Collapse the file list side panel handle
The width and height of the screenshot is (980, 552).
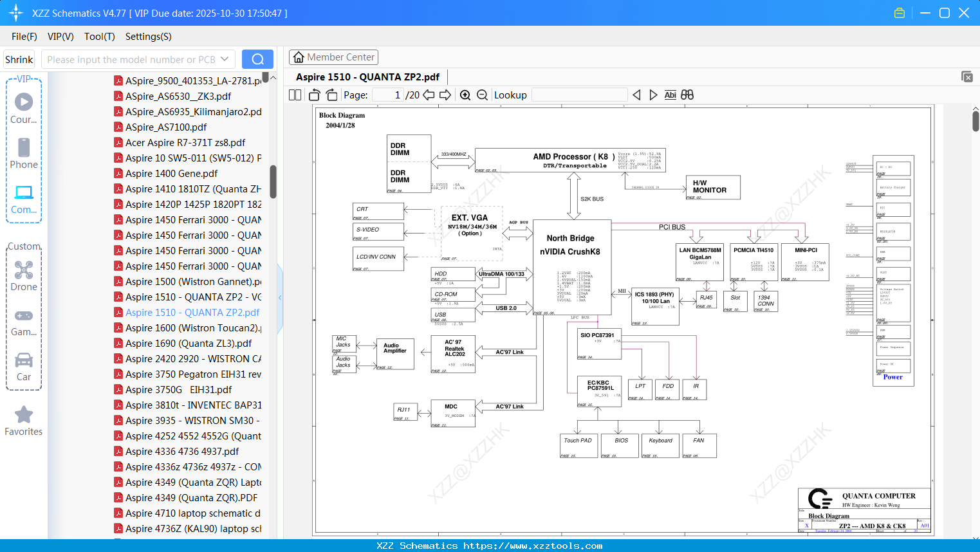point(280,297)
